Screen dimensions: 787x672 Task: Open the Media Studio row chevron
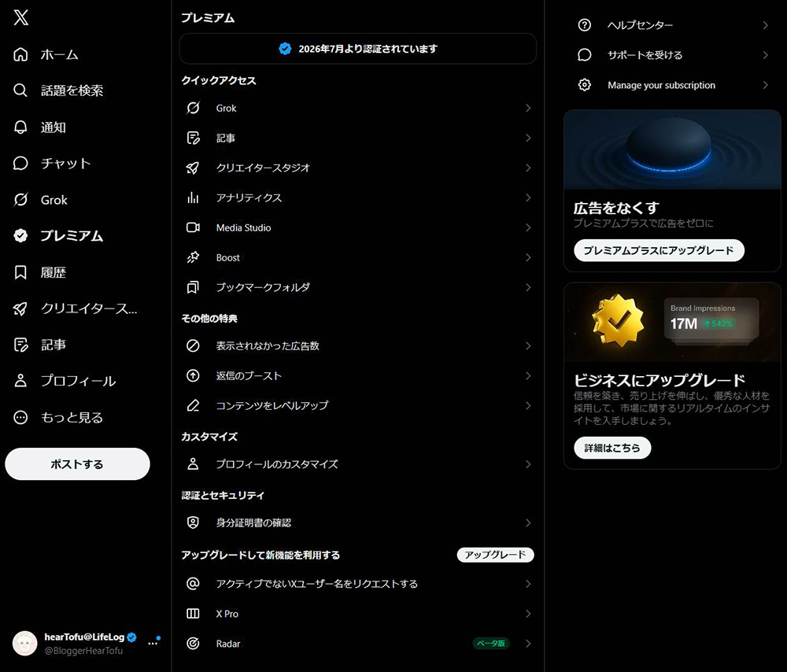tap(528, 227)
